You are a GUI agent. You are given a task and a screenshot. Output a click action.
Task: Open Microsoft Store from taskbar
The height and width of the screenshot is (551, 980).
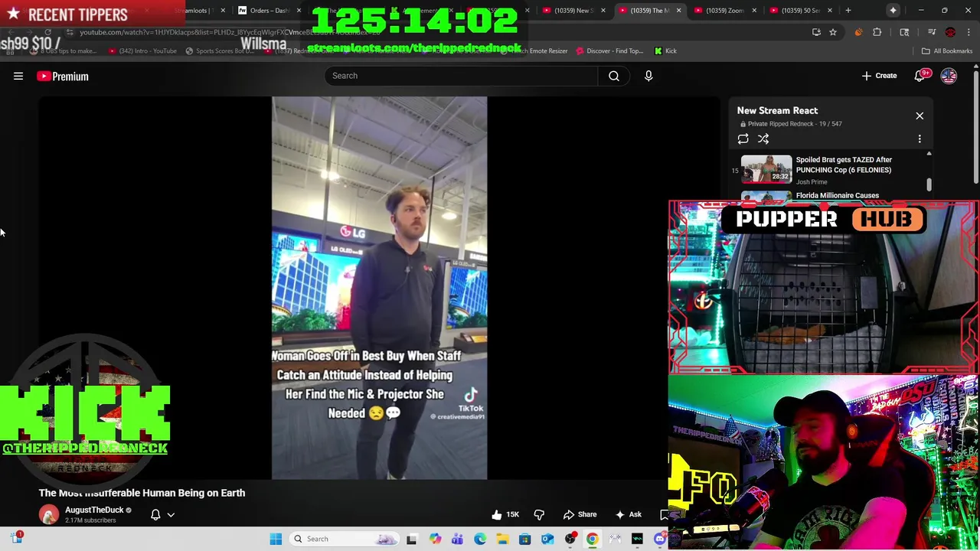[524, 539]
